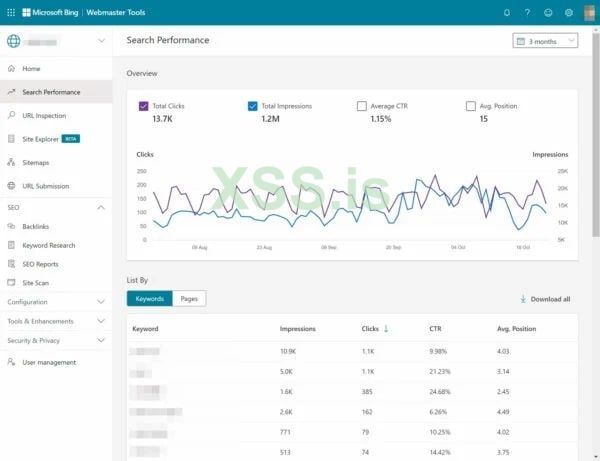The height and width of the screenshot is (461, 600).
Task: Click the Sitemaps icon
Action: (11, 162)
